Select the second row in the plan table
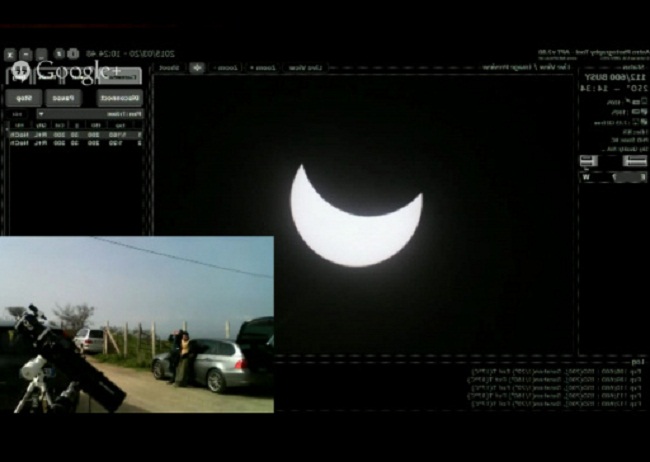The height and width of the screenshot is (462, 650). [x=76, y=143]
